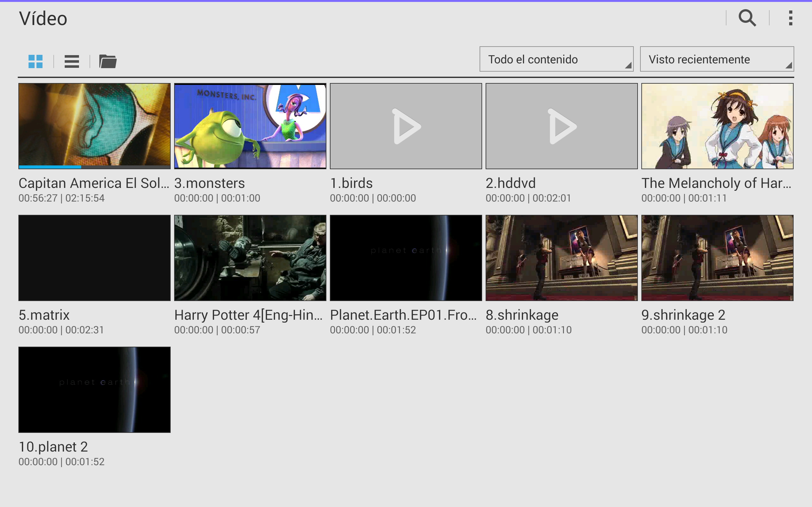Switch to list view
Screen dimensions: 812x507
pyautogui.click(x=71, y=61)
